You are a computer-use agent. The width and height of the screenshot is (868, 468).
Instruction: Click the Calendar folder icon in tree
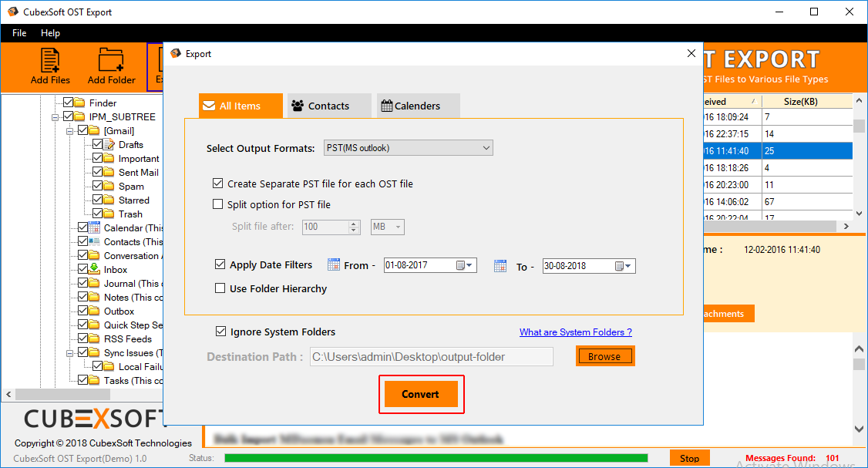point(94,227)
